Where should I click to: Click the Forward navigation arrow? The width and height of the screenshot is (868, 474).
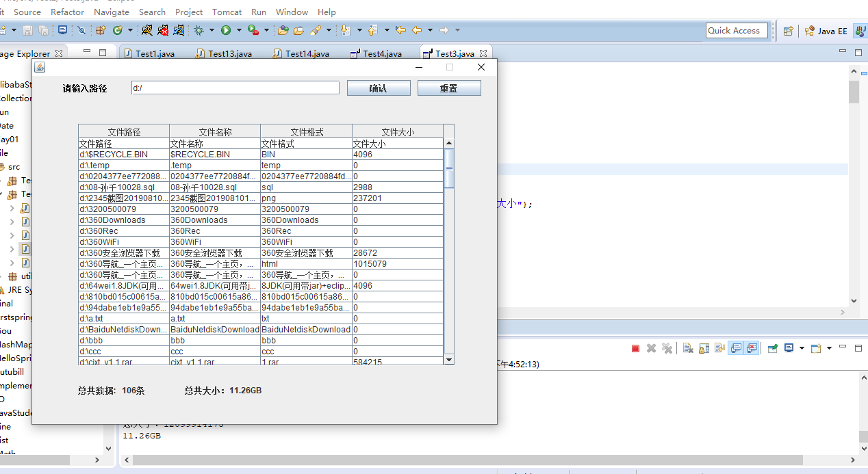pyautogui.click(x=444, y=30)
